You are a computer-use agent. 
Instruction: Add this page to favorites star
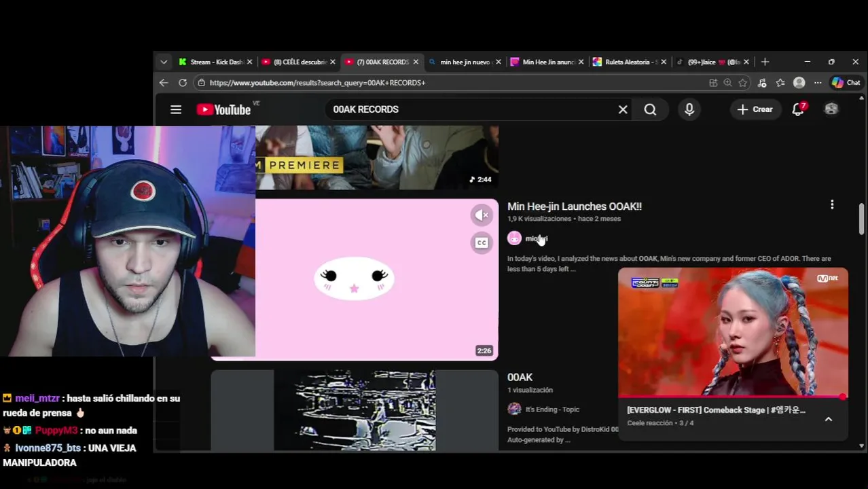tap(743, 82)
